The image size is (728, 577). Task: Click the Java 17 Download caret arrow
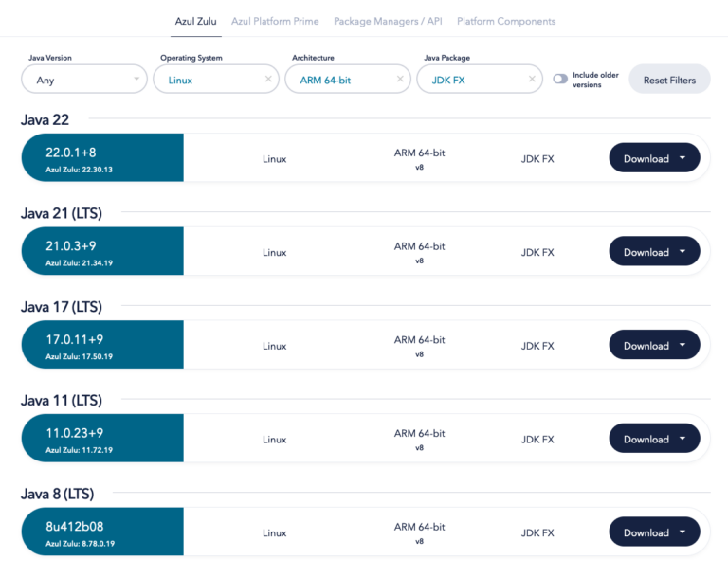coord(682,346)
